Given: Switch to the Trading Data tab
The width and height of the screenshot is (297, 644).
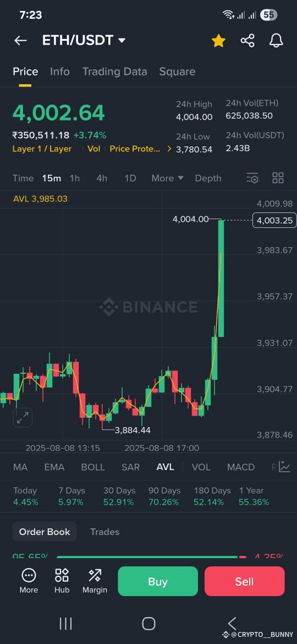Looking at the screenshot, I should [x=114, y=72].
